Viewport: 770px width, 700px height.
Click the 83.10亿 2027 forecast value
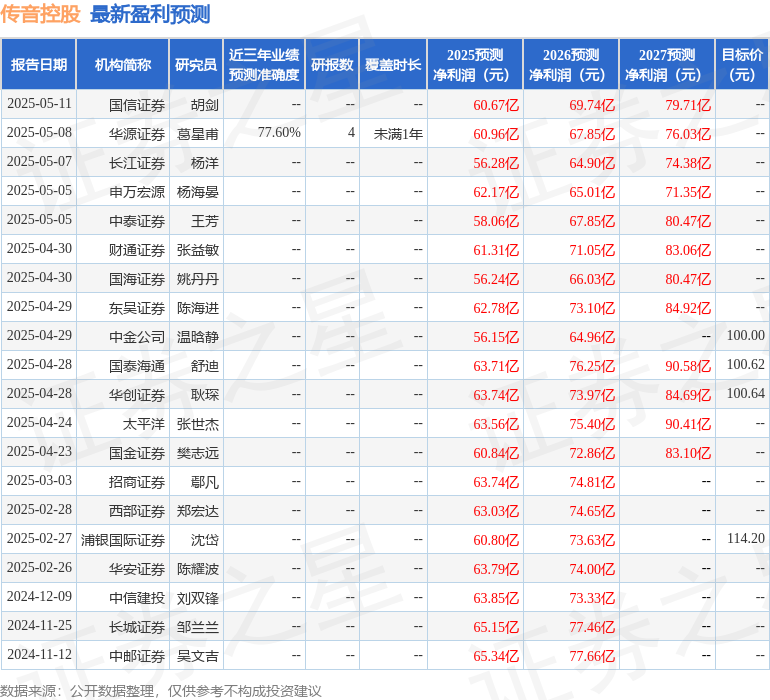coord(688,453)
